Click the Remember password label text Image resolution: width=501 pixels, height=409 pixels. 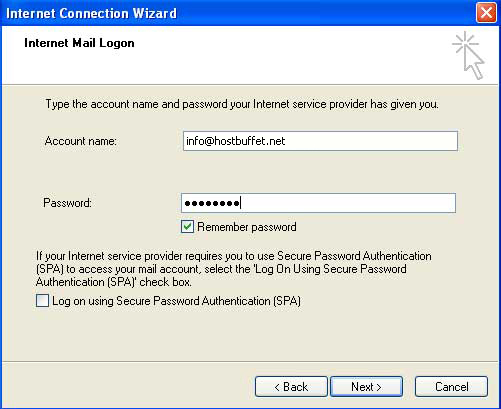coord(247,227)
